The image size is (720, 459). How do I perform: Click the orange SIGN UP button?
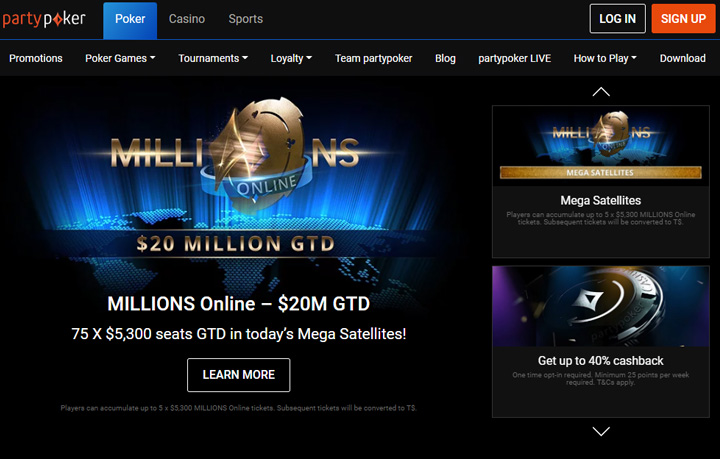(x=683, y=19)
